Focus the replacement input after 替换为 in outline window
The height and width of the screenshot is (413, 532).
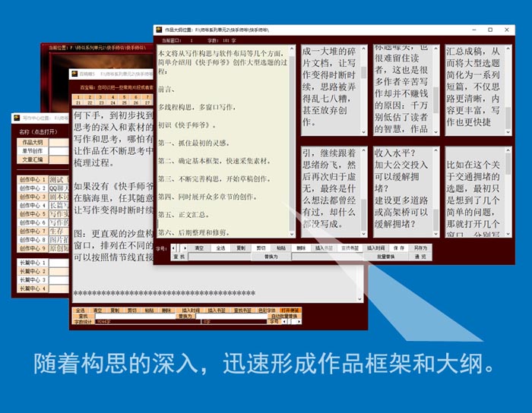[328, 257]
